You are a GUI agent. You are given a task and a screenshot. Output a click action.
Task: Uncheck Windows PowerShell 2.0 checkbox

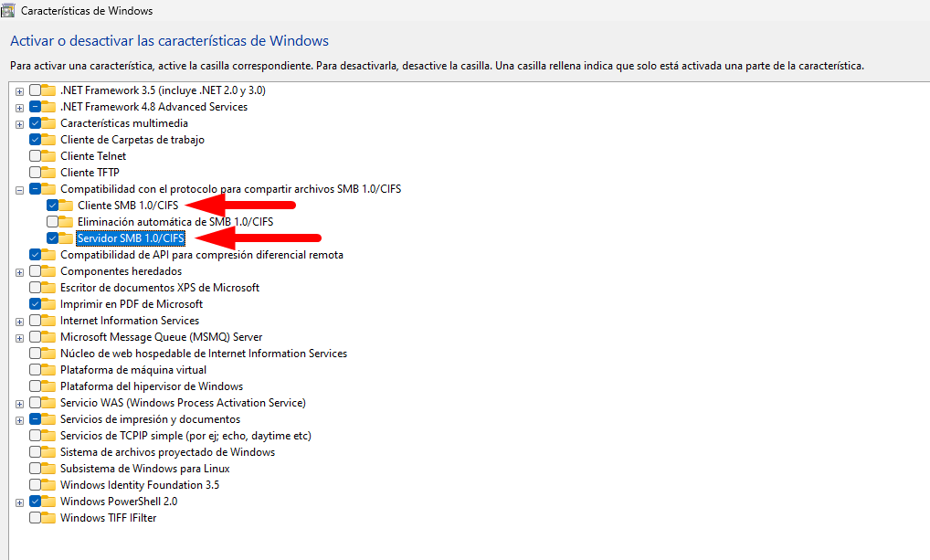[35, 502]
